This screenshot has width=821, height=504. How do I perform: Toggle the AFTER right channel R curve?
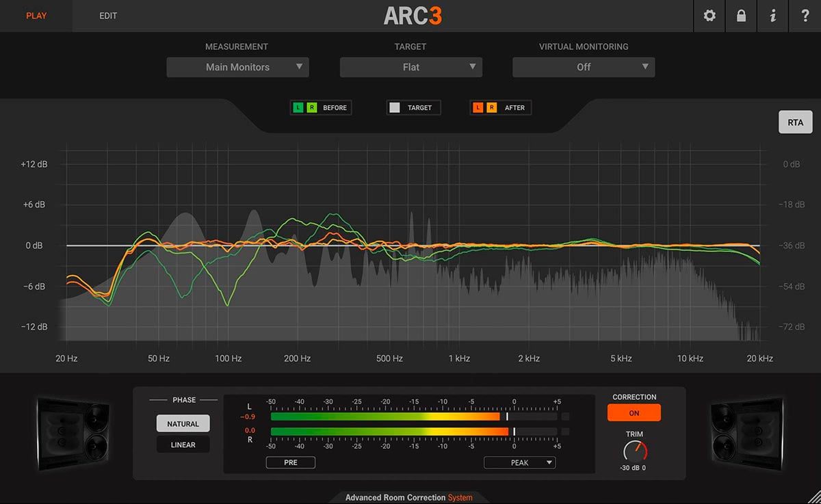coord(491,107)
